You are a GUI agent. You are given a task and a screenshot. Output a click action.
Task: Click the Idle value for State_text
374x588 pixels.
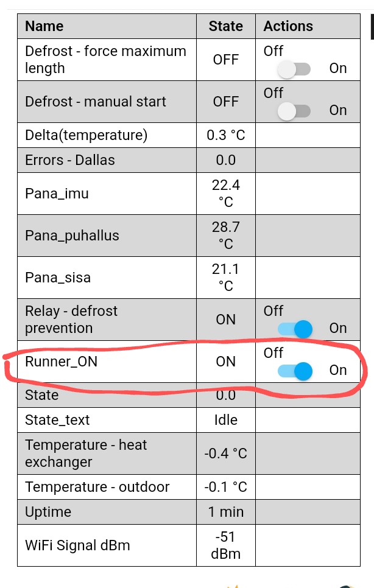tap(225, 420)
